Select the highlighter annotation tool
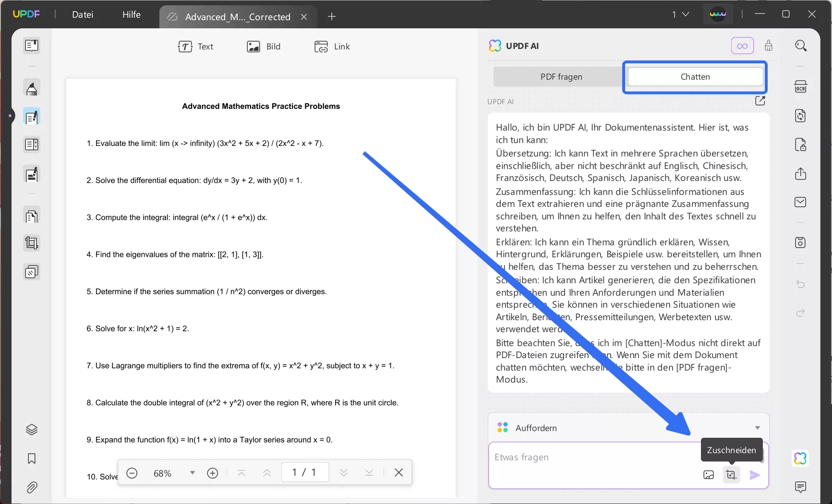 [x=32, y=88]
